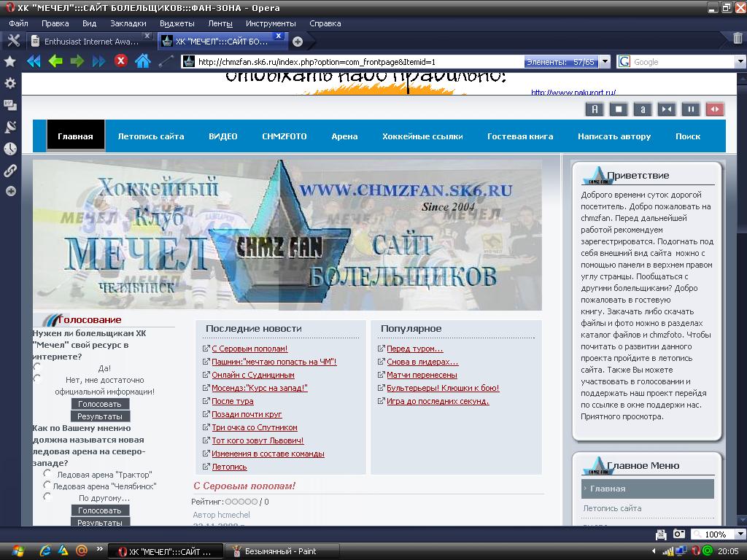Select the 'Да!' poll option
This screenshot has height=560, width=747.
click(x=37, y=367)
